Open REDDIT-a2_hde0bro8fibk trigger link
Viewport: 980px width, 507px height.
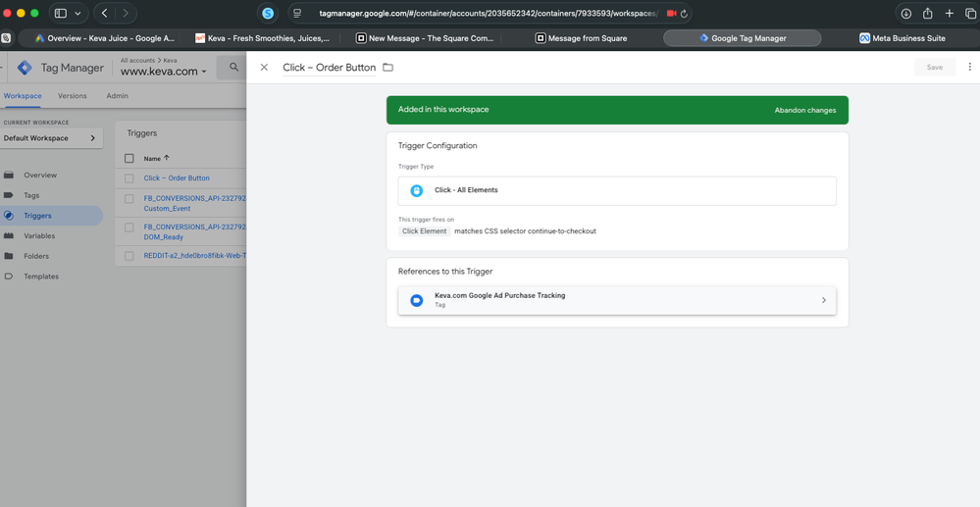(x=194, y=256)
